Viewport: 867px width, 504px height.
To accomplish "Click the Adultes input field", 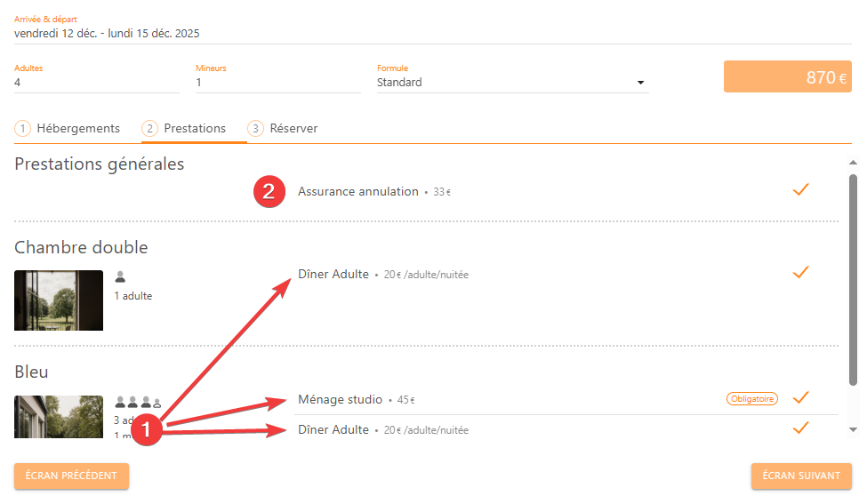I will point(96,83).
